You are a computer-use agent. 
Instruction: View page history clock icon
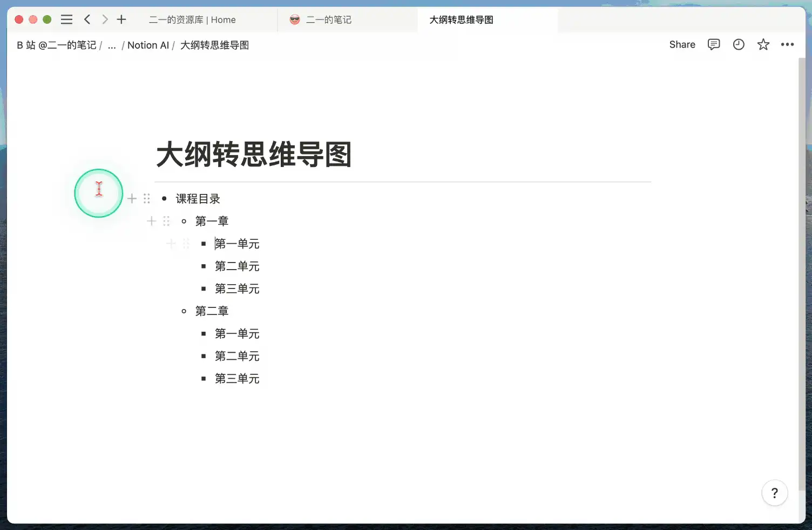coord(738,45)
